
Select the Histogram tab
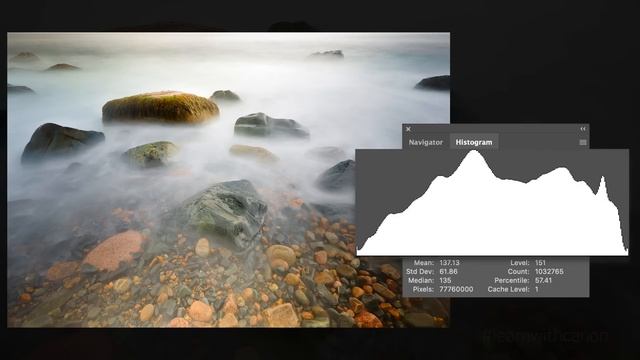[474, 142]
